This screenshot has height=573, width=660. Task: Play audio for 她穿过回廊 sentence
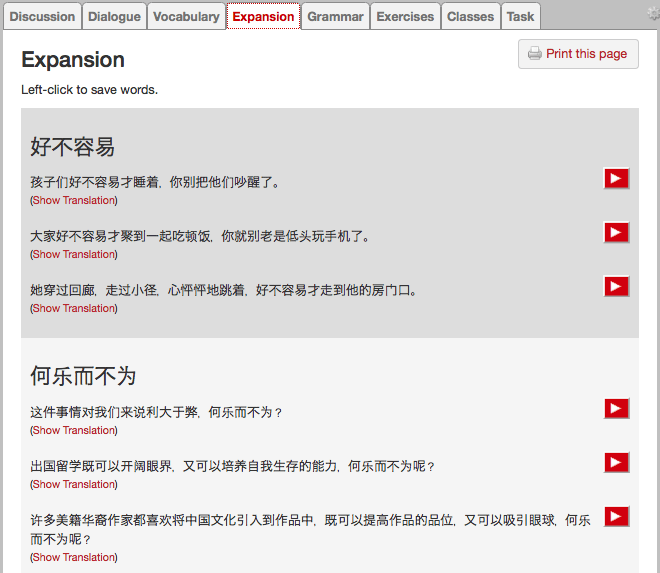pos(616,287)
